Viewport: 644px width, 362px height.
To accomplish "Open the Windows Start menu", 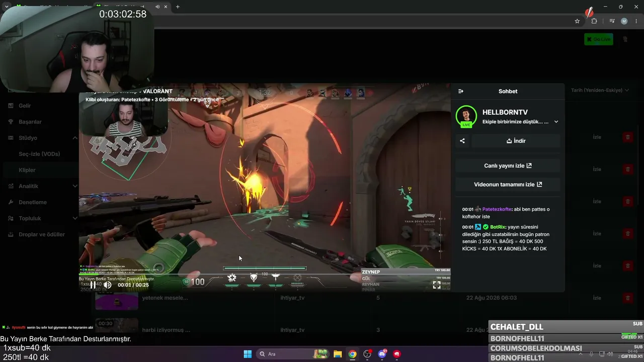I will coord(248,354).
